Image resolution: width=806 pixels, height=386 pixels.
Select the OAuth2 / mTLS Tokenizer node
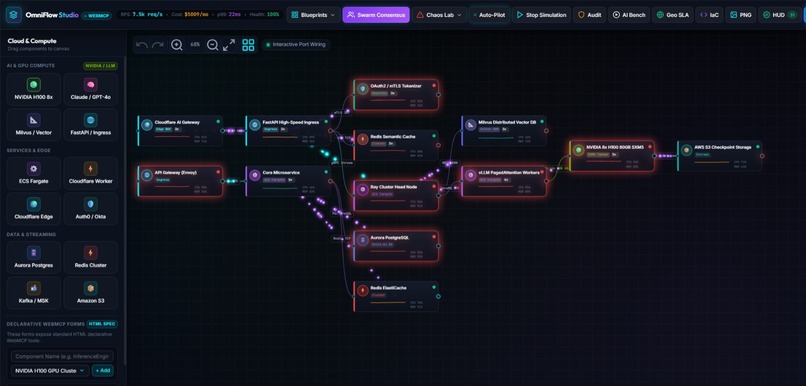click(396, 95)
